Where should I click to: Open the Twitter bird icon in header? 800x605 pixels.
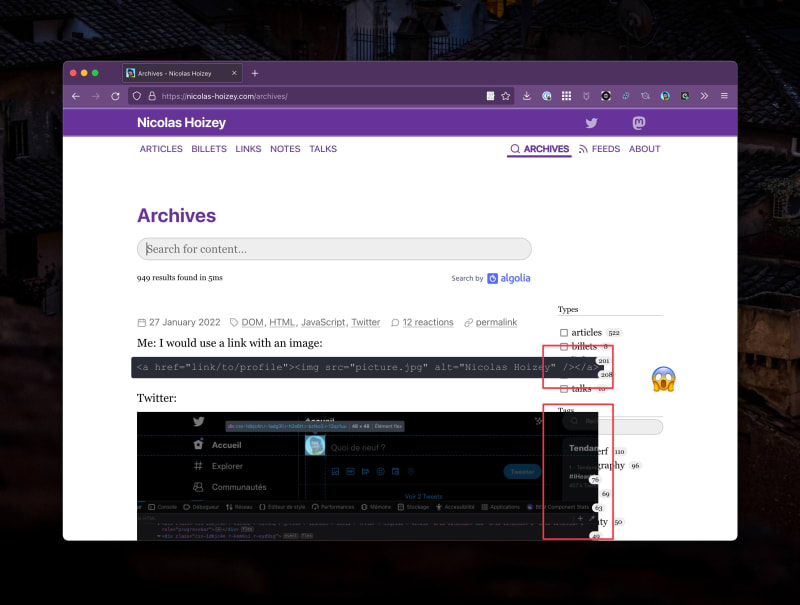coord(591,123)
